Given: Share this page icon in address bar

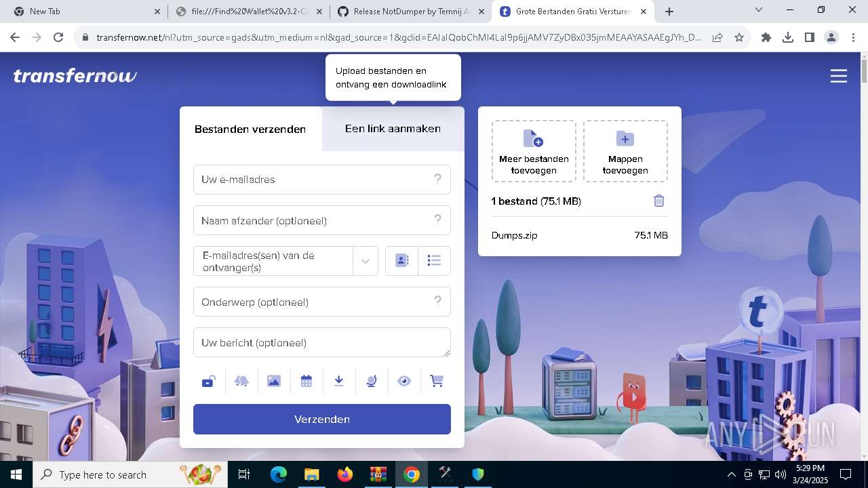Looking at the screenshot, I should [x=717, y=37].
